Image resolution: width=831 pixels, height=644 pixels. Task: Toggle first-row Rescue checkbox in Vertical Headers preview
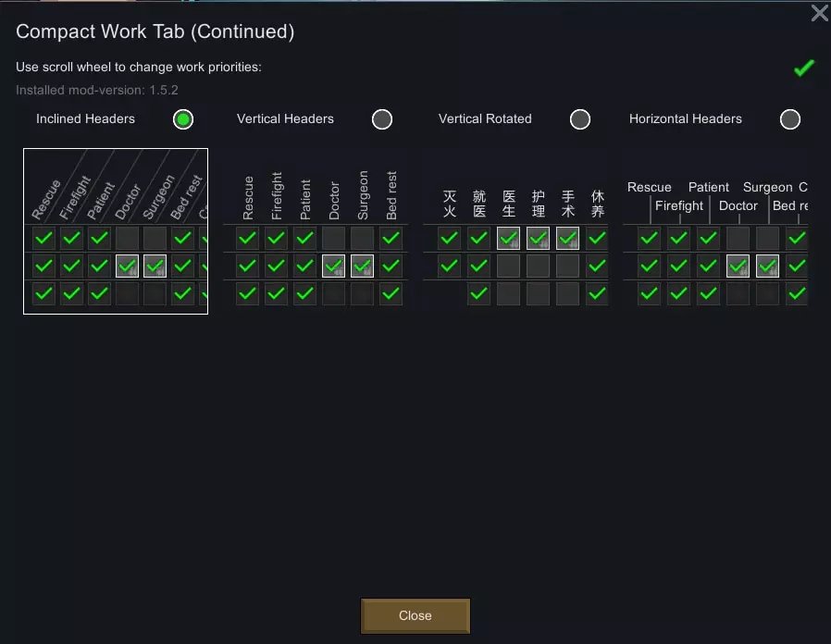click(247, 239)
